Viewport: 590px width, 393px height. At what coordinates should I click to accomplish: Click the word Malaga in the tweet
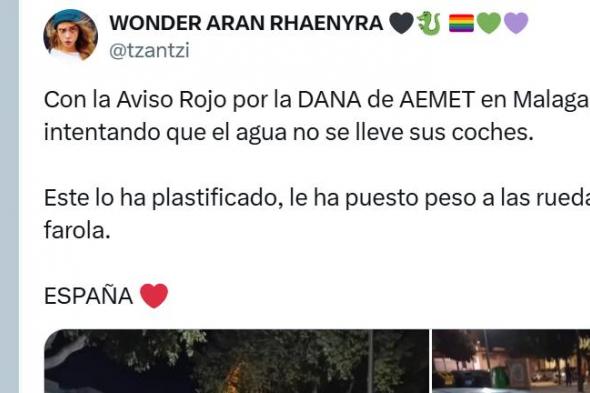[551, 100]
